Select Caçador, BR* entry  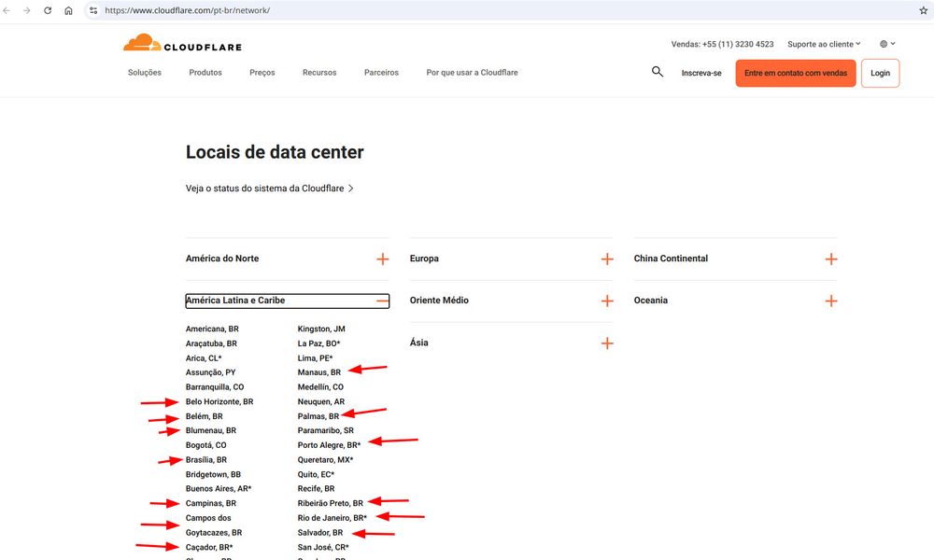(x=209, y=548)
